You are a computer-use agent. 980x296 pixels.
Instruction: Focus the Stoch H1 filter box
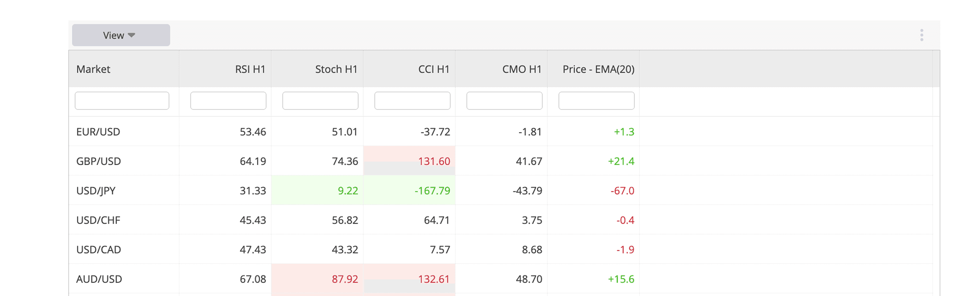[320, 101]
